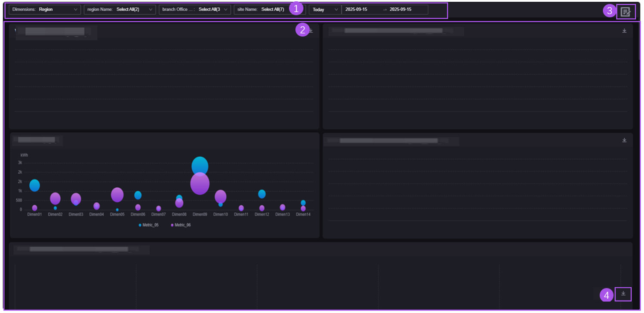The height and width of the screenshot is (313, 644).
Task: Open the dashboard edit icon beside marker 3
Action: tap(626, 12)
